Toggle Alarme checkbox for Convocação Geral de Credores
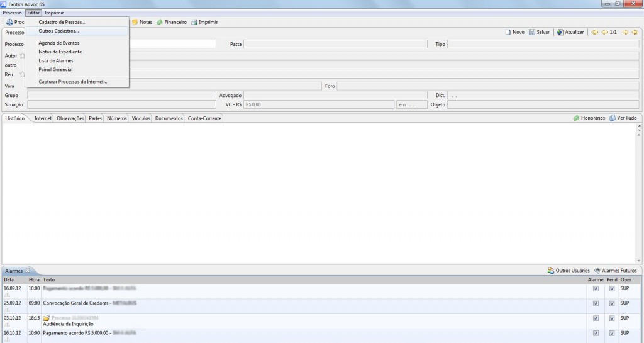Viewport: 644px width, 343px height. (x=596, y=303)
